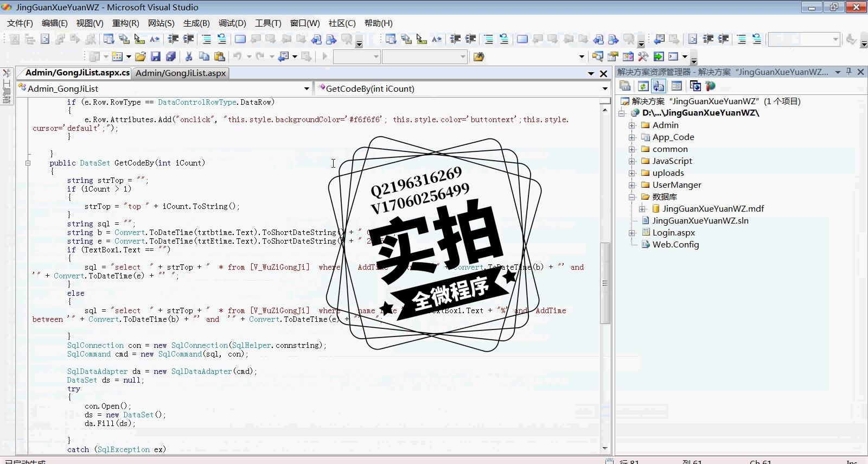Cut selection with the scissors icon
Viewport: 868px width, 464px height.
189,56
